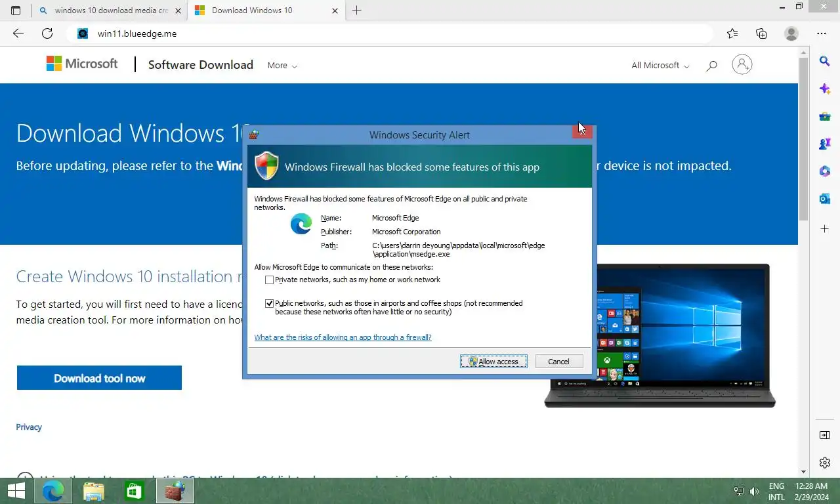Add a new sidebar app
The image size is (840, 504).
[x=825, y=229]
